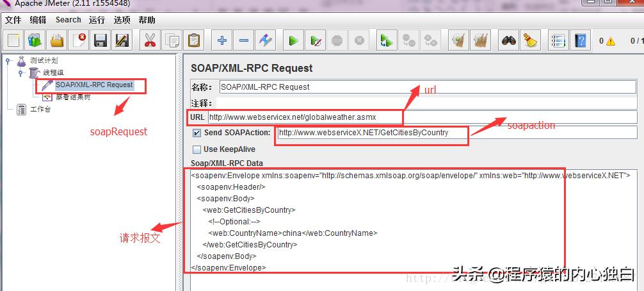Click the 名称 name input field
This screenshot has height=291, width=644.
point(428,87)
